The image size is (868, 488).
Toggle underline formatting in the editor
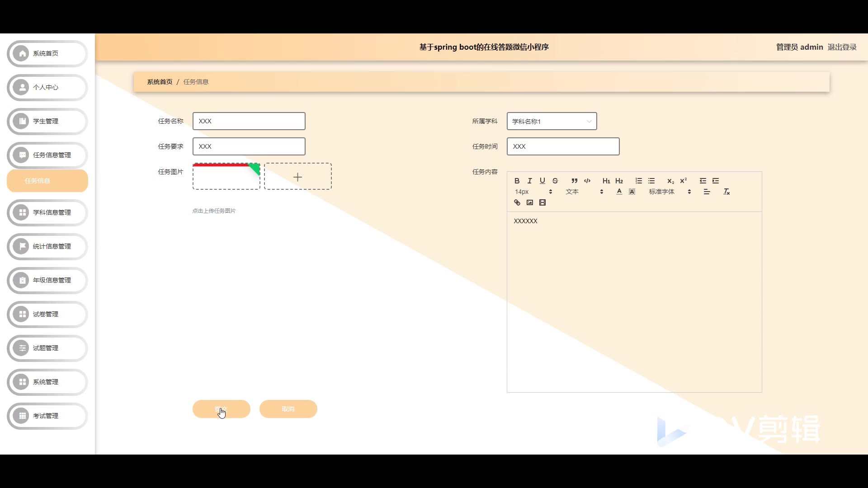(542, 181)
